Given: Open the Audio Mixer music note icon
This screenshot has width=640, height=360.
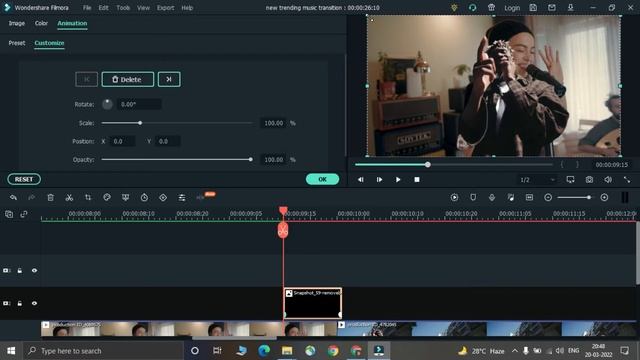Looking at the screenshot, I should (511, 198).
